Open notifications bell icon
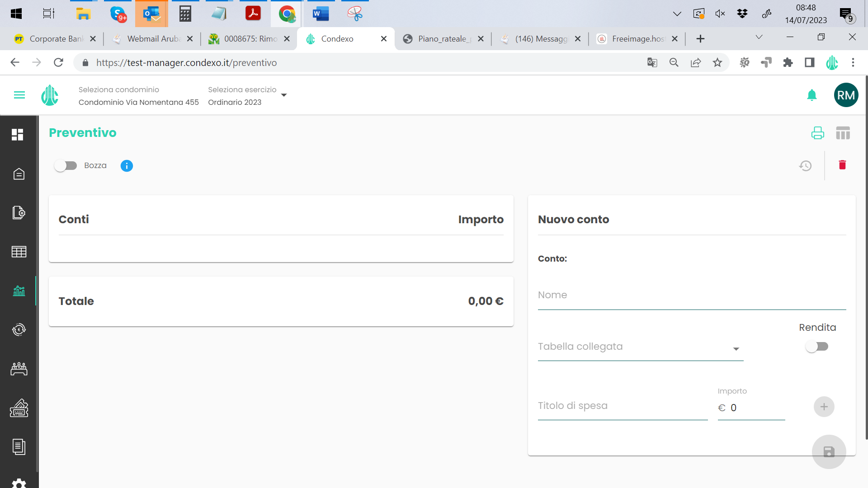The image size is (868, 488). click(x=812, y=95)
